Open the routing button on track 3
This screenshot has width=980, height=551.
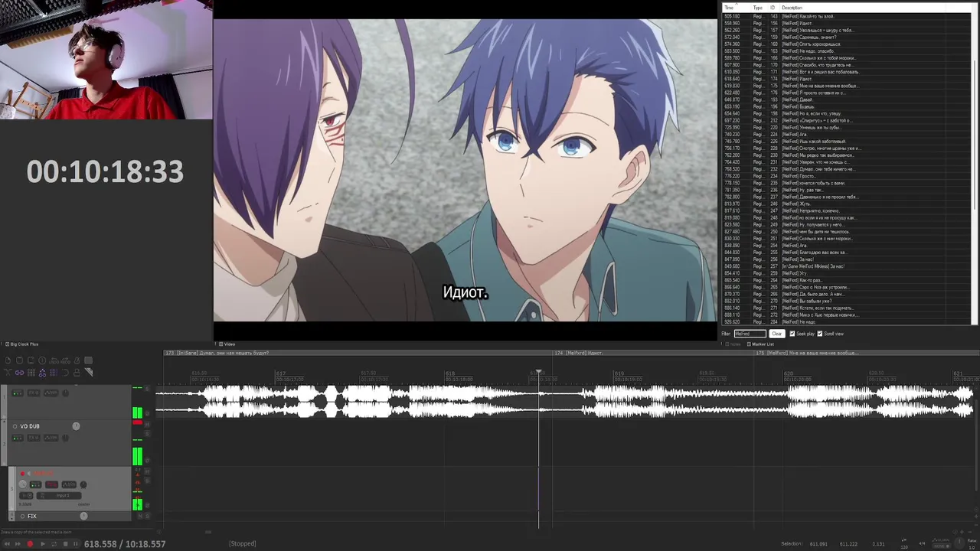(x=35, y=484)
